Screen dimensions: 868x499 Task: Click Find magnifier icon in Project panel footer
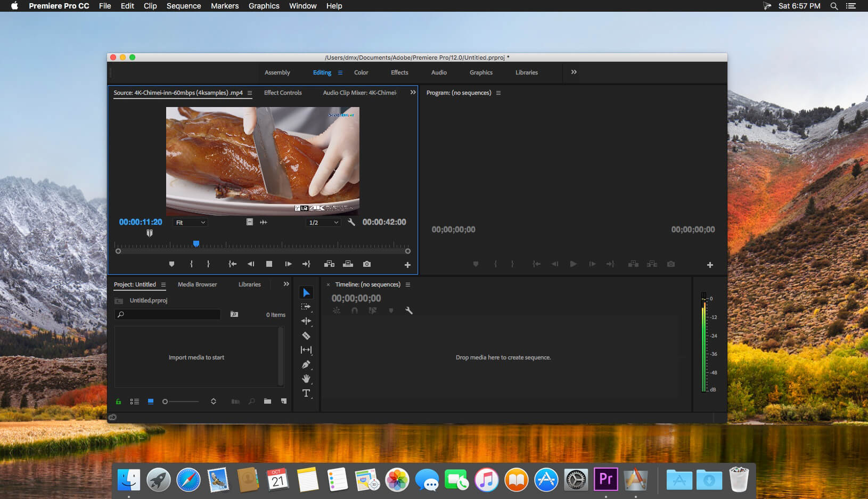click(x=251, y=402)
